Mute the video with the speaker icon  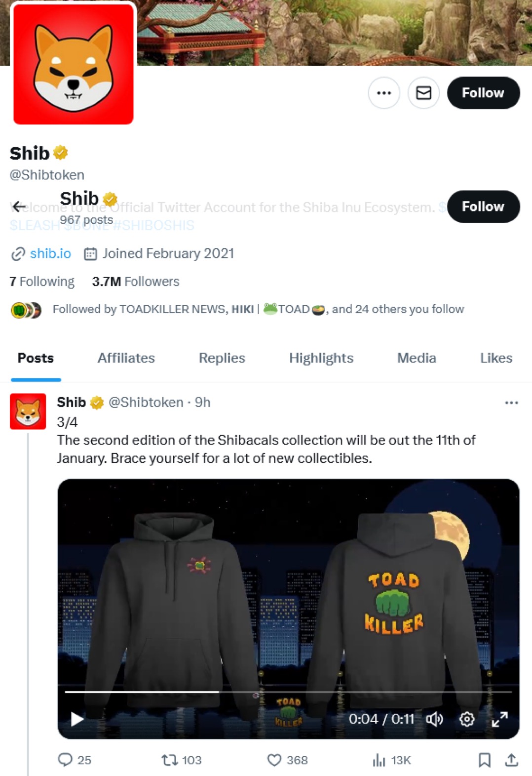click(434, 719)
